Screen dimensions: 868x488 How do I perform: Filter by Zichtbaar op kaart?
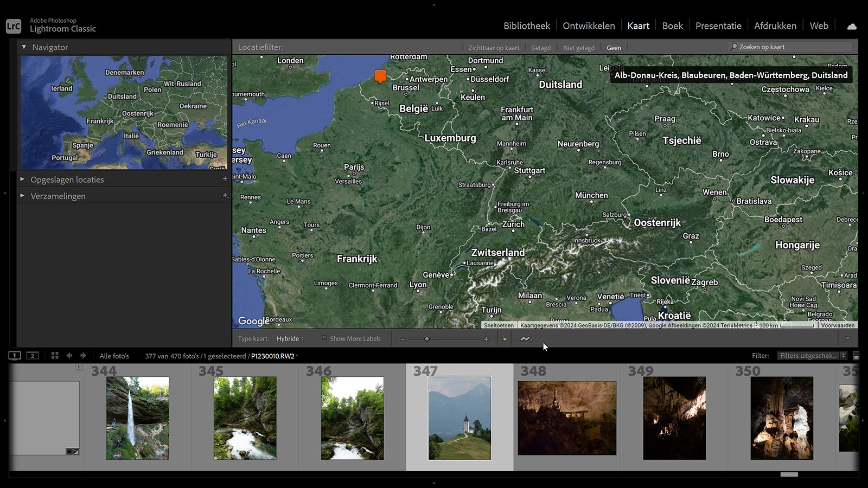click(x=494, y=48)
